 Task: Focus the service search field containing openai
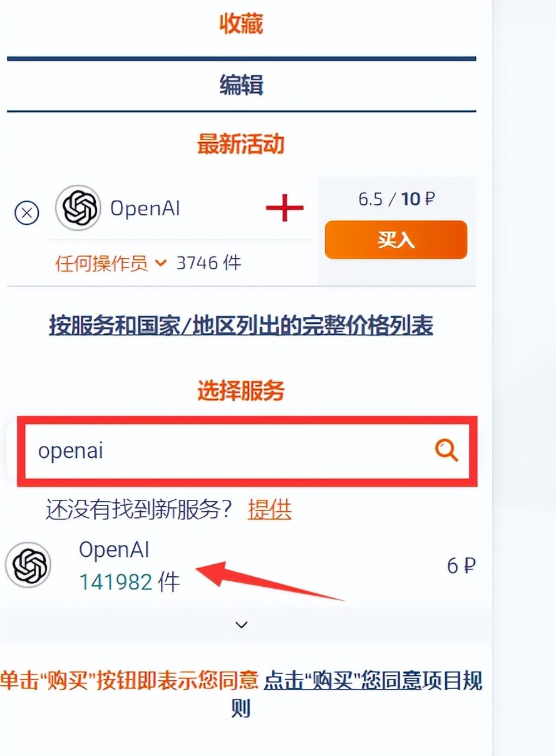click(247, 451)
